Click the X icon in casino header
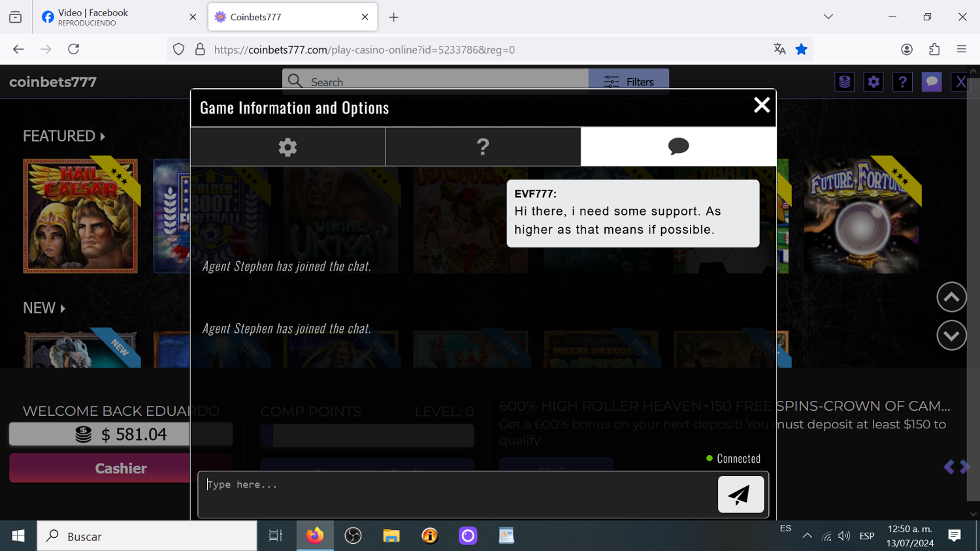Screen dimensions: 980x551 tap(960, 82)
